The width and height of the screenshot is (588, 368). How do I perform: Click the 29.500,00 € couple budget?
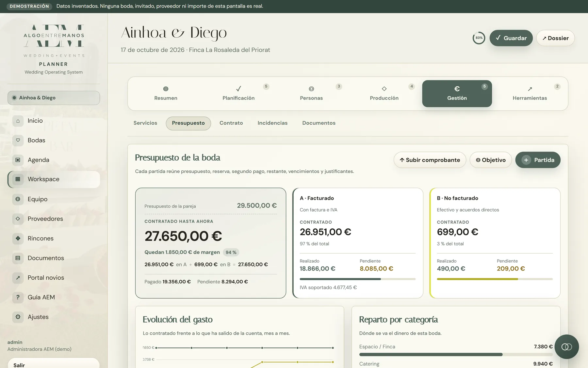click(x=257, y=205)
